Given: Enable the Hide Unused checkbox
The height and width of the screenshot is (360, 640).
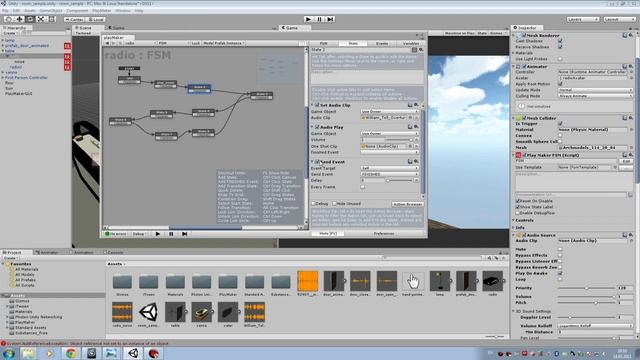Looking at the screenshot, I should point(334,203).
